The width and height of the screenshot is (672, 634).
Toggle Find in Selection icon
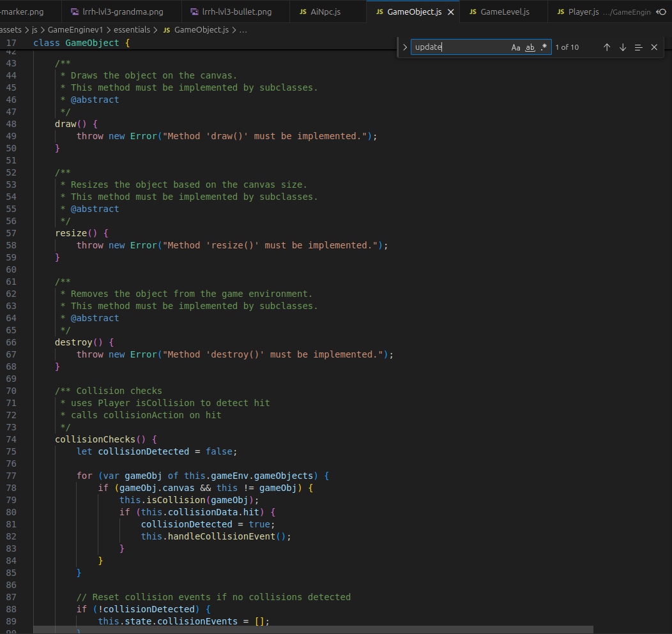pyautogui.click(x=639, y=47)
